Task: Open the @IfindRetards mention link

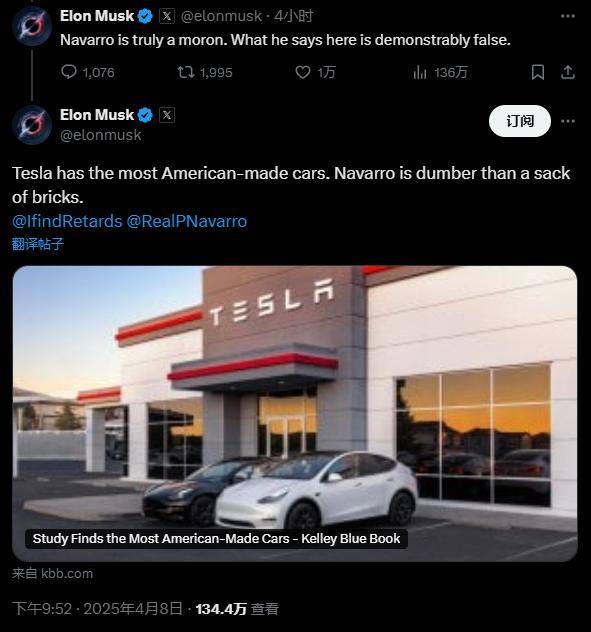Action: click(67, 221)
